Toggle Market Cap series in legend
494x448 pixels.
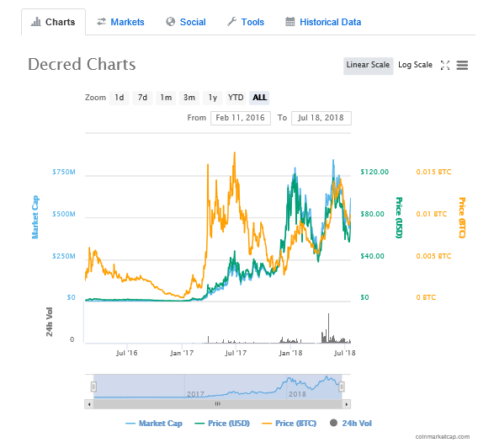(x=154, y=424)
